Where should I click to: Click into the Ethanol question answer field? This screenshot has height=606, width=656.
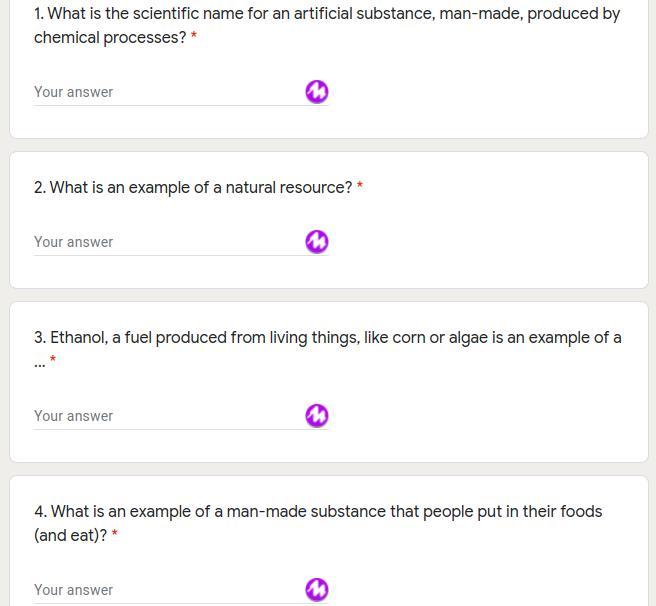(165, 416)
